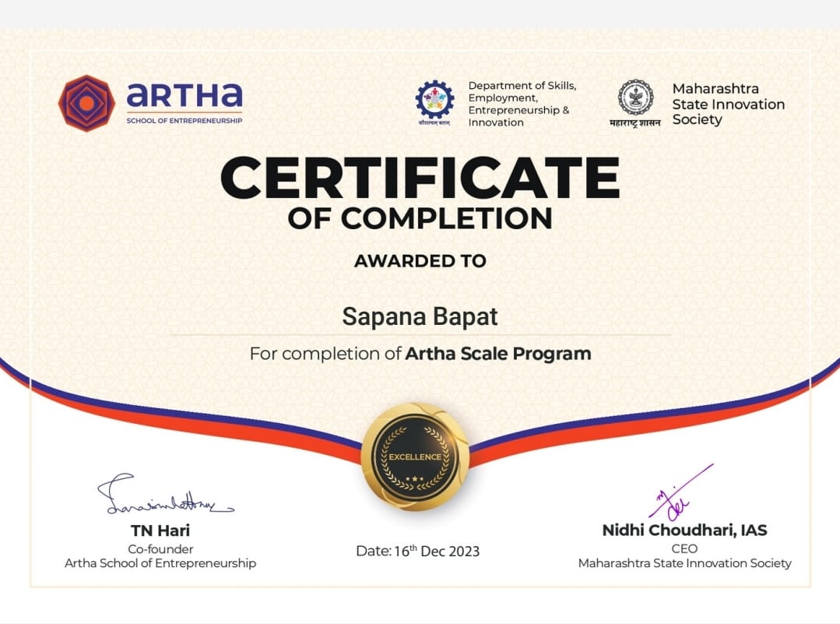Screen dimensions: 840x624
Task: Click the 'ARTHA' wordmark text
Action: [x=185, y=95]
